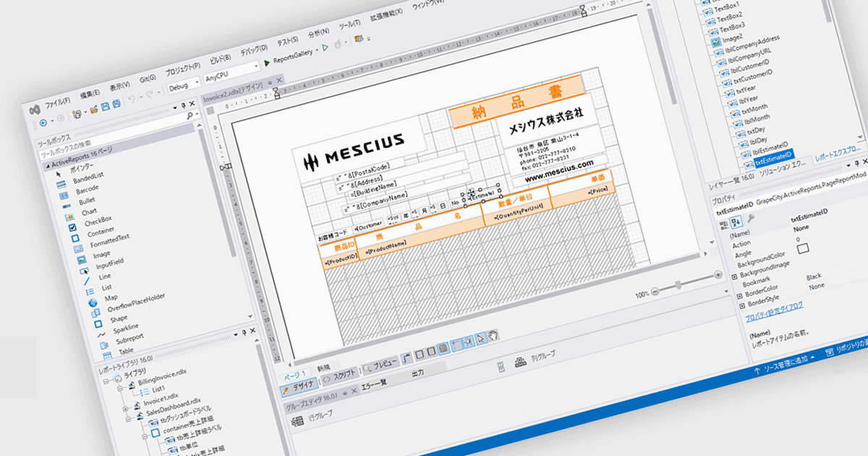Viewport: 868px width, 456px height.
Task: Switch properties to categorized view
Action: pyautogui.click(x=723, y=226)
